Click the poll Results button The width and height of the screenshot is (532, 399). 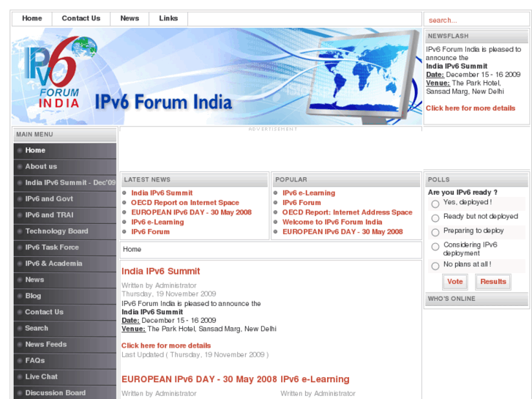pos(493,282)
